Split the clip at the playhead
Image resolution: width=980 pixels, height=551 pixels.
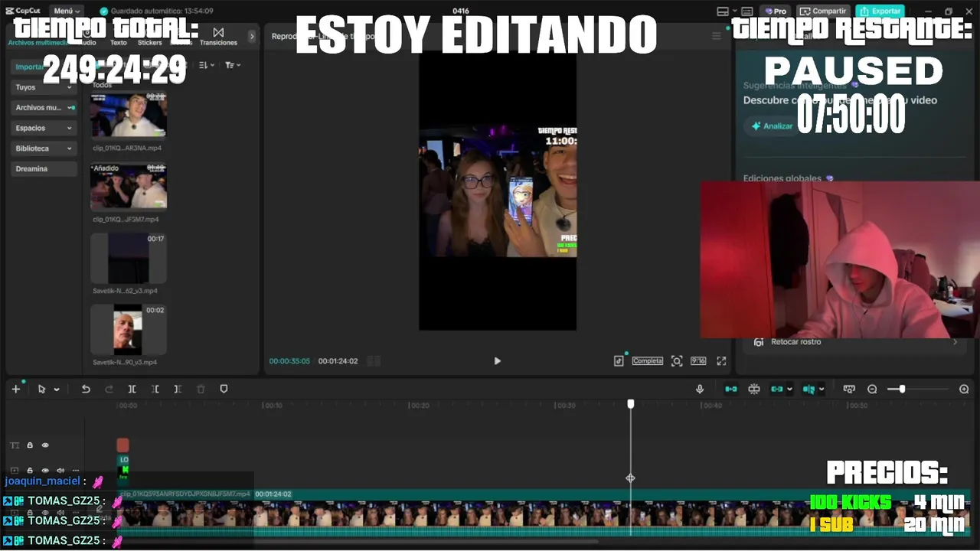pyautogui.click(x=132, y=389)
